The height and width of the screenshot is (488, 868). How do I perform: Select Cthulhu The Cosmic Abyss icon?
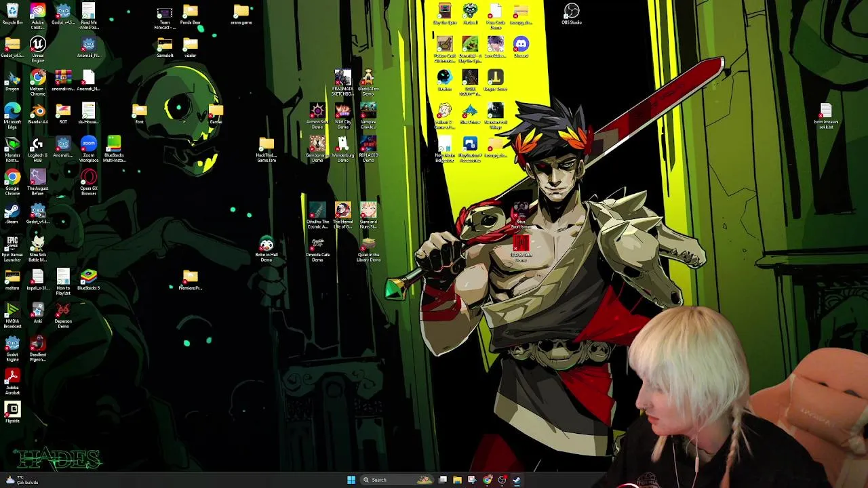click(x=317, y=216)
